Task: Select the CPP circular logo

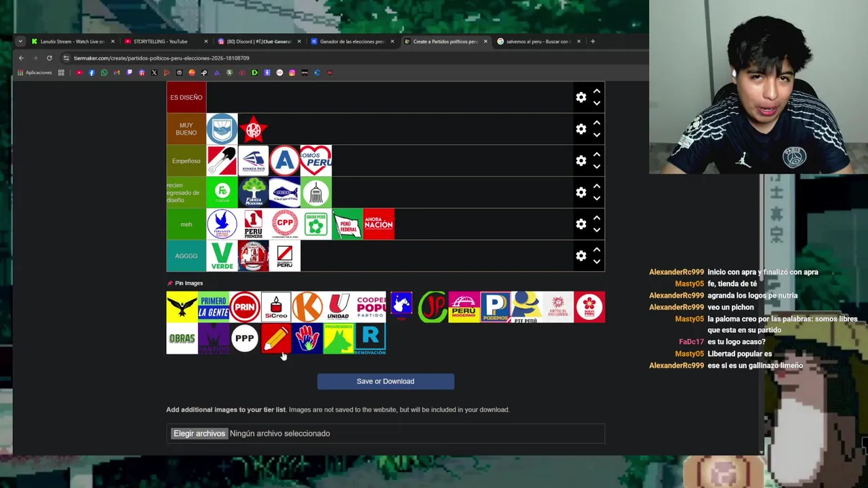Action: click(285, 224)
